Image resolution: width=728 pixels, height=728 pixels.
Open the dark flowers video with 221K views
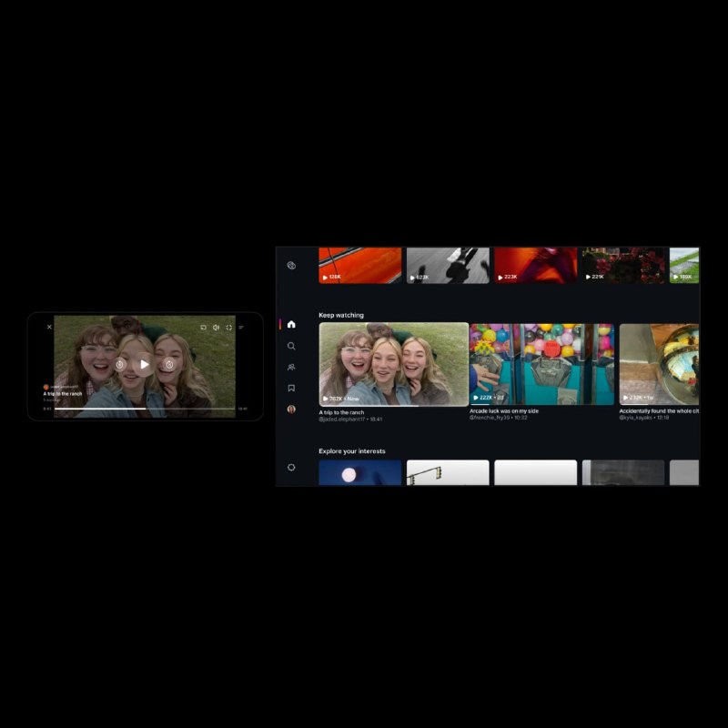[623, 265]
